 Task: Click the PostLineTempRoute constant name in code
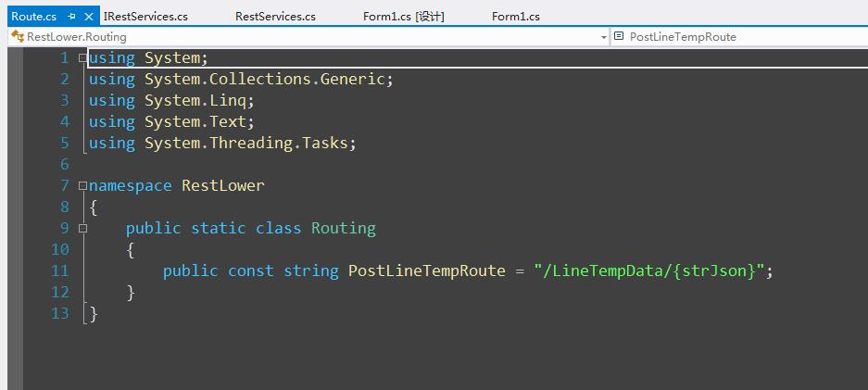coord(427,270)
